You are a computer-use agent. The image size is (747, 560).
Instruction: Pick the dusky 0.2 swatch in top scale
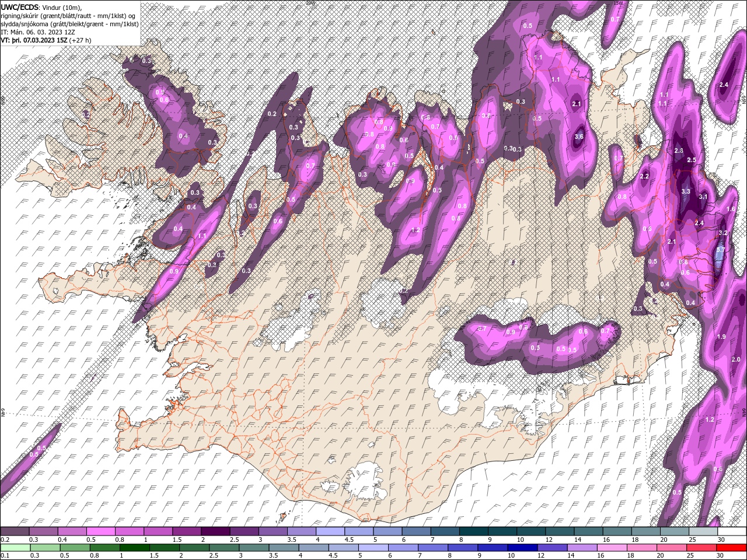pos(15,531)
